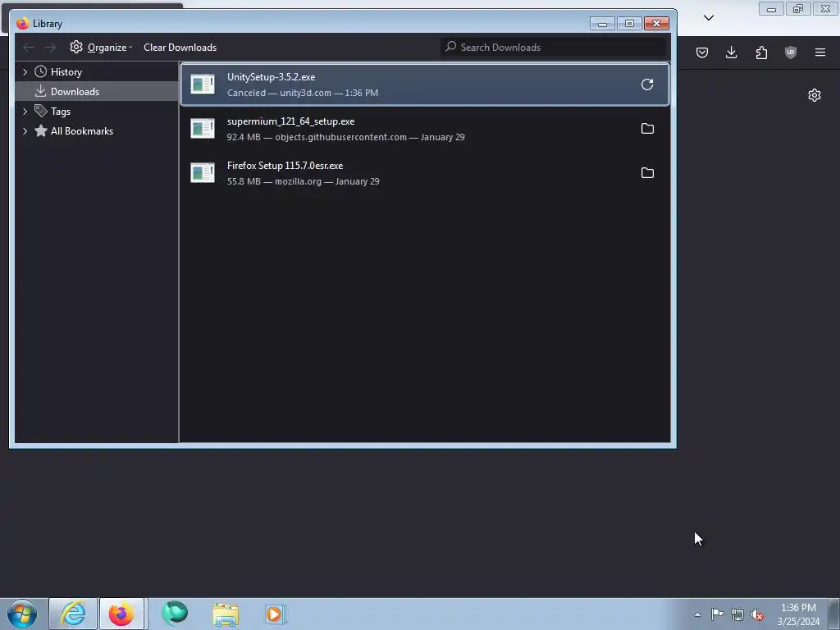Open the taskbar clock showing 1:36 PM
The image size is (840, 630).
tap(798, 614)
